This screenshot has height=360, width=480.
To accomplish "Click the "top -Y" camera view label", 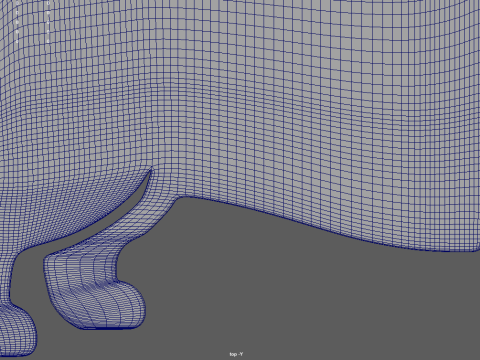I will pos(236,354).
